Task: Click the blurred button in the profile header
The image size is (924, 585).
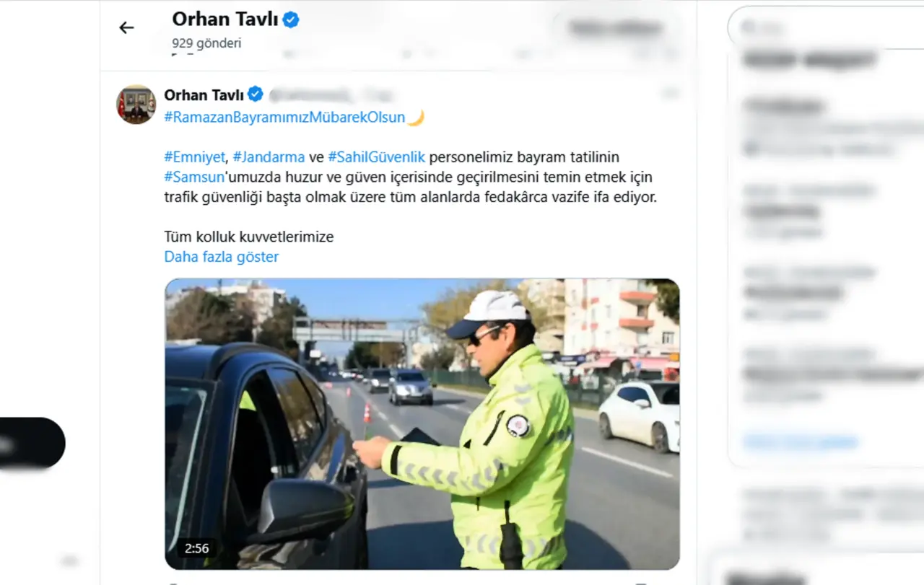Action: tap(615, 28)
